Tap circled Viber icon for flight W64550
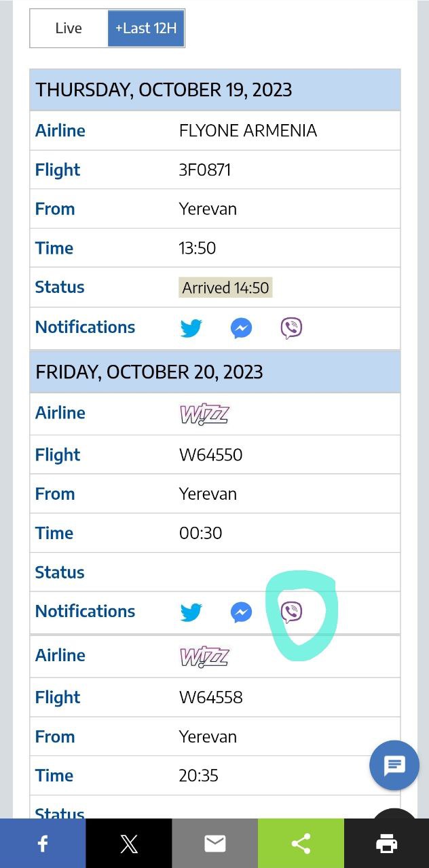The height and width of the screenshot is (868, 429). coord(291,612)
